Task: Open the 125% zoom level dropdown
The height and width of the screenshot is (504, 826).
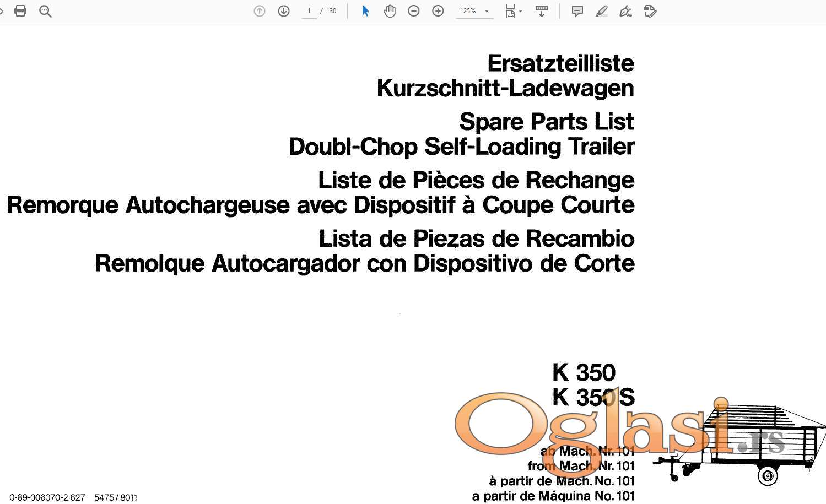Action: tap(474, 11)
